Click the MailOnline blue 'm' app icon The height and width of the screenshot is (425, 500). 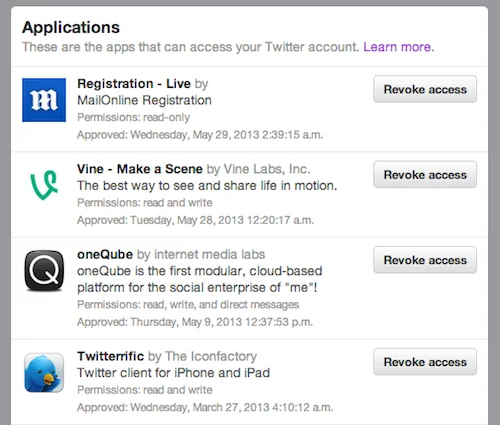(x=44, y=100)
